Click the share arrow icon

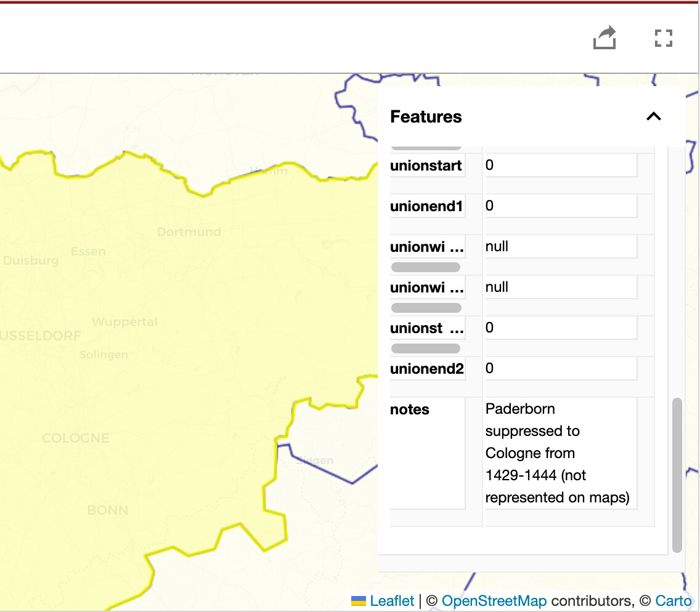tap(604, 38)
